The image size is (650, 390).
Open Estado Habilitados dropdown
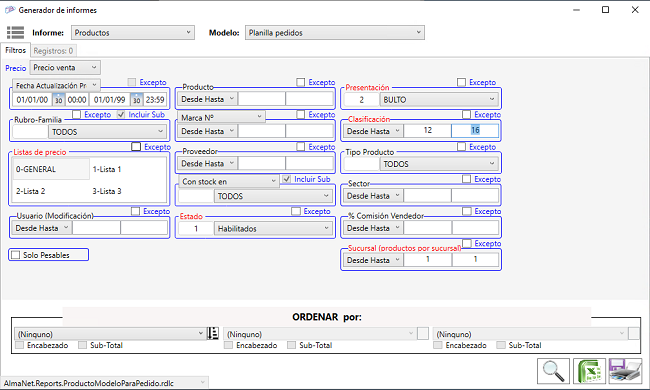click(273, 228)
